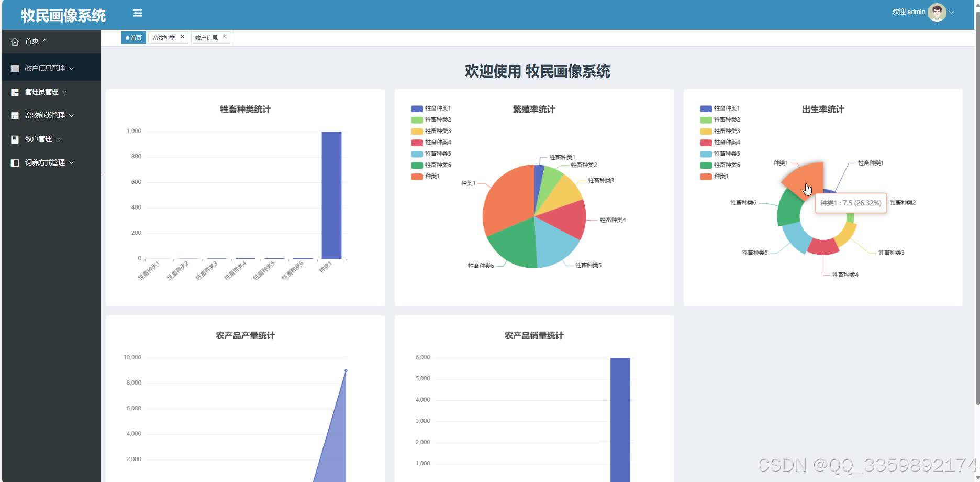Click the 牧户管理 sidebar icon

tap(15, 139)
